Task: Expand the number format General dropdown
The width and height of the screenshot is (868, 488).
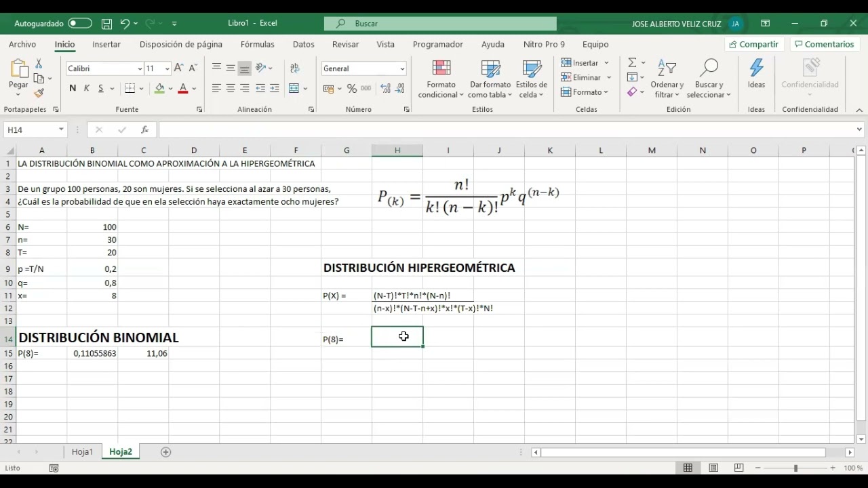Action: tap(403, 68)
